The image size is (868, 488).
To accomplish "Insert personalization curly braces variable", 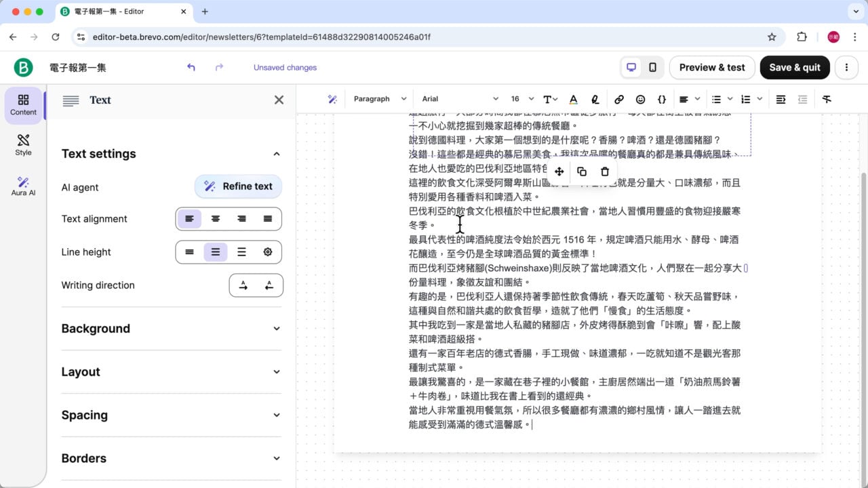I will [x=662, y=99].
